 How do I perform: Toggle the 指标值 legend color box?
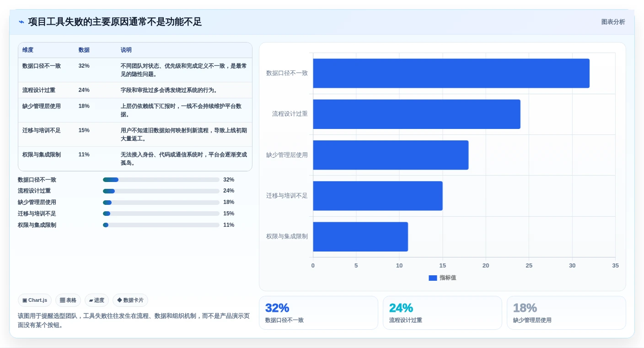coord(433,278)
